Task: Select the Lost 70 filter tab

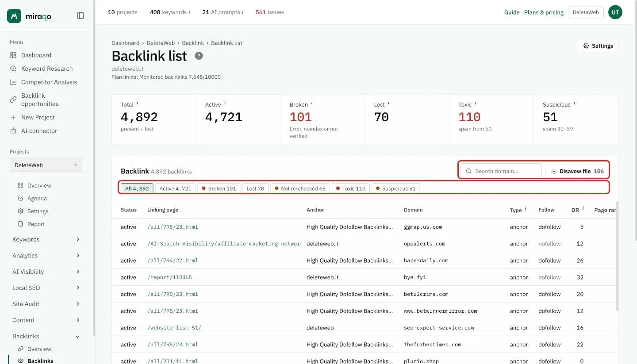Action: click(255, 188)
